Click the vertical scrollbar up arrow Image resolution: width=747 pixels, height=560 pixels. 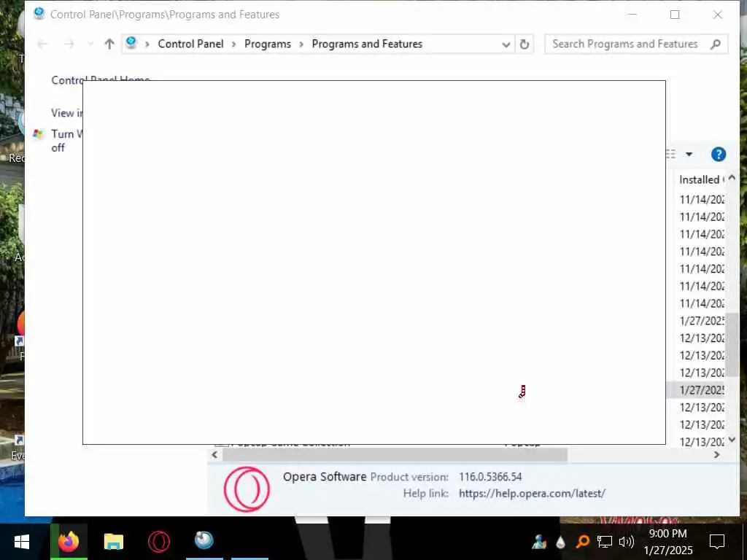(732, 178)
